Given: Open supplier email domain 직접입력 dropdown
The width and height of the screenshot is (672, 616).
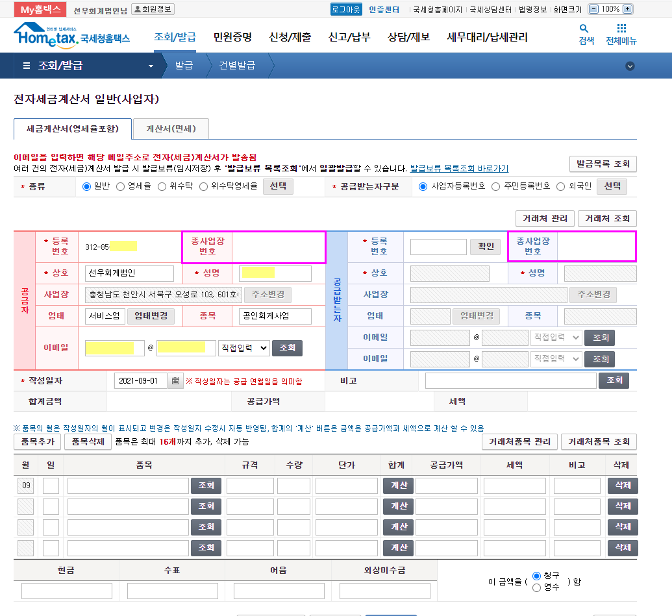Looking at the screenshot, I should pos(244,348).
